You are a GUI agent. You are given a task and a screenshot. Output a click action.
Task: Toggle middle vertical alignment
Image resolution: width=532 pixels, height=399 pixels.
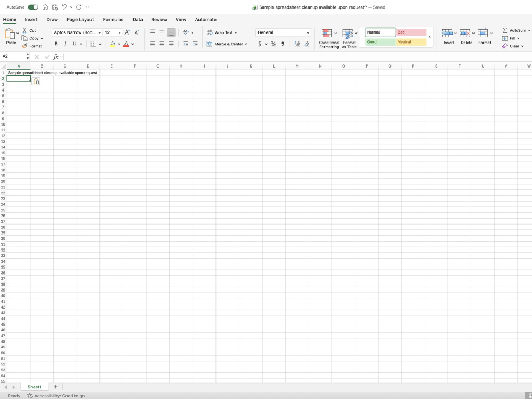(162, 32)
